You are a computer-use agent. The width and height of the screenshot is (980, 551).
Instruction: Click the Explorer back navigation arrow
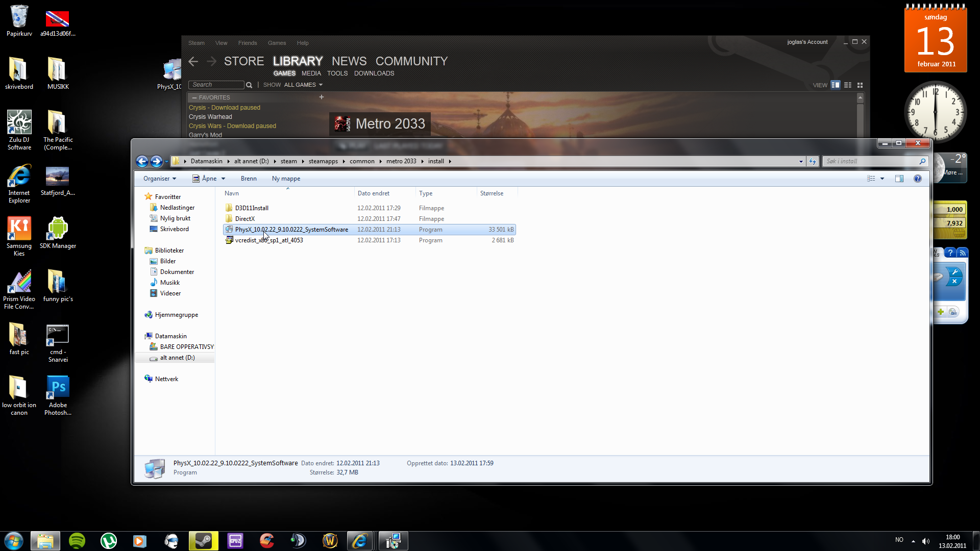point(142,161)
